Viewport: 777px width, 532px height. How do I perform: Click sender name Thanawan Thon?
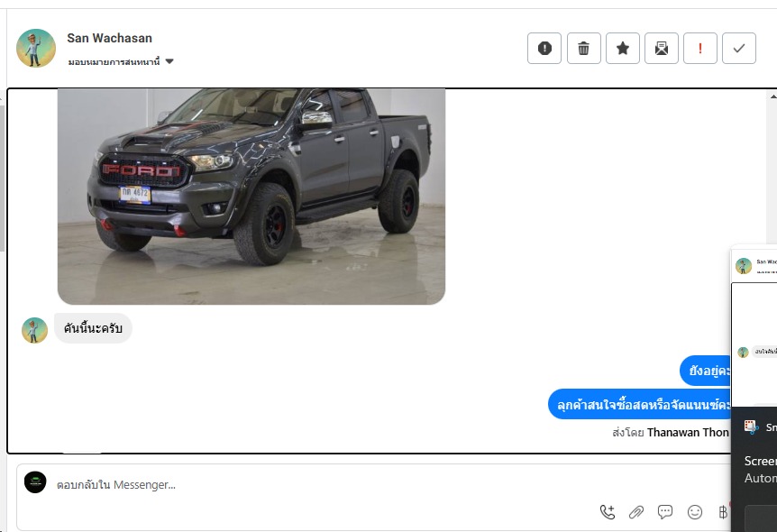point(688,432)
